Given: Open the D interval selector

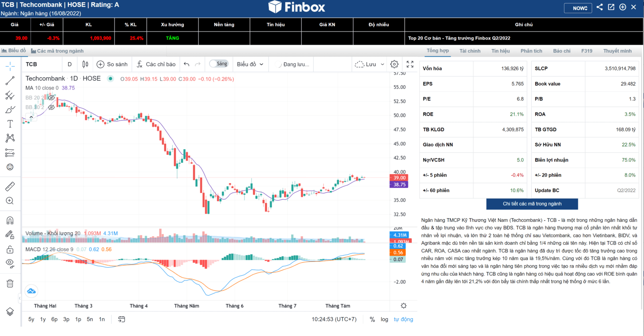Looking at the screenshot, I should click(x=70, y=64).
